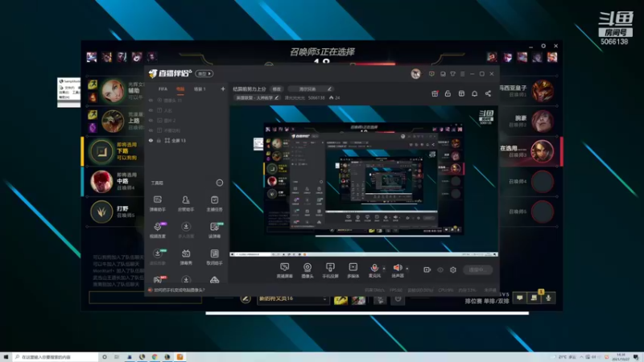
Task: Add a multimedia source (多媒体)
Action: point(353,270)
